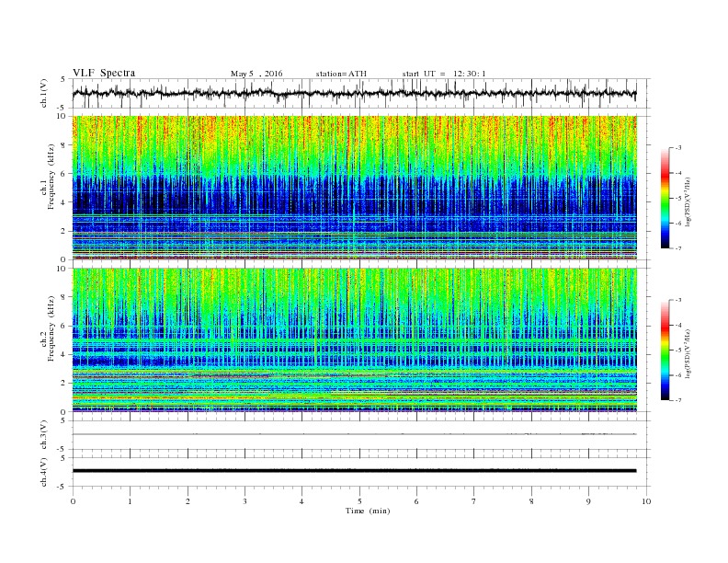
Task: Click the "station=ATH" header label
Action: tap(341, 74)
